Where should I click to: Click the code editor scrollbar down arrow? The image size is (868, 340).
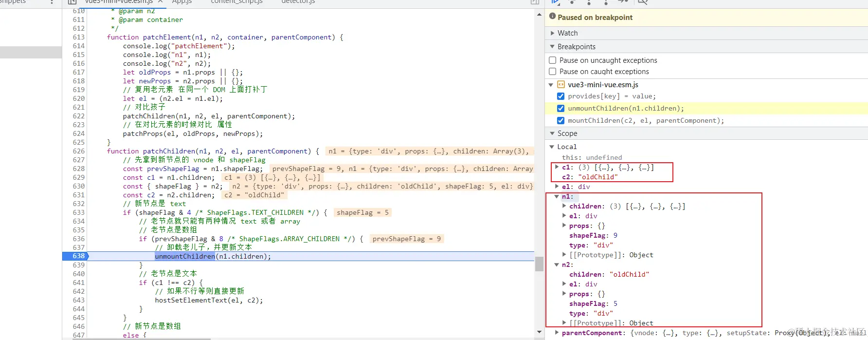pos(539,332)
